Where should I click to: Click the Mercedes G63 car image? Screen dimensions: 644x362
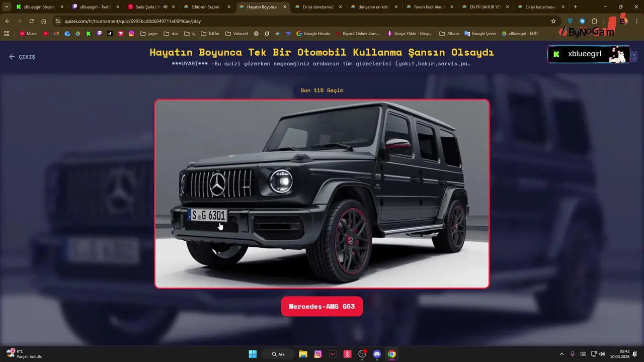322,194
